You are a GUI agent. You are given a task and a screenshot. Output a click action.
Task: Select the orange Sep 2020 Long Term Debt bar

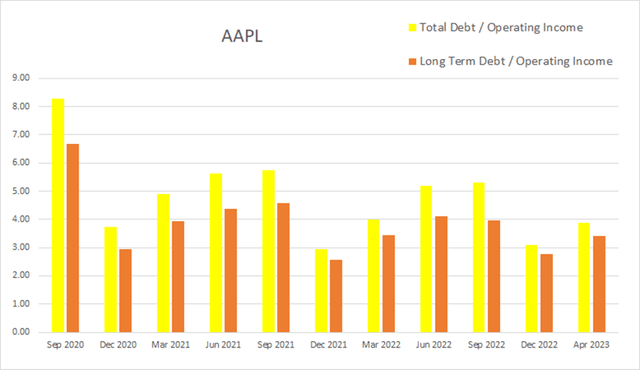[x=73, y=238]
